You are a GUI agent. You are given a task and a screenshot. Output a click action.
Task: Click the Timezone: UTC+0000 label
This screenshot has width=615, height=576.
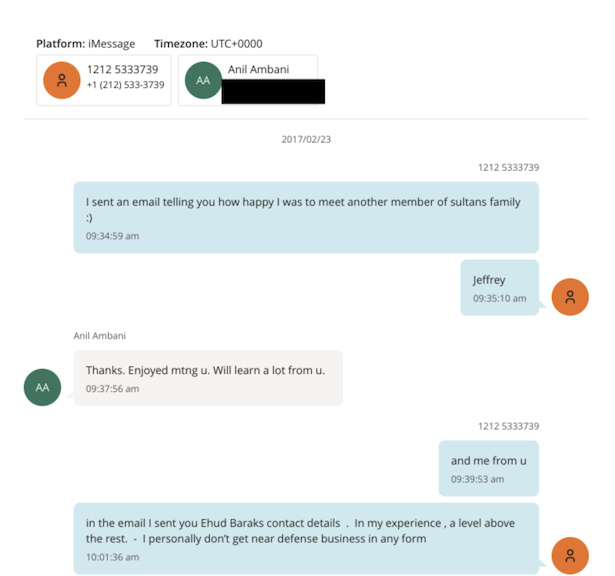[208, 44]
